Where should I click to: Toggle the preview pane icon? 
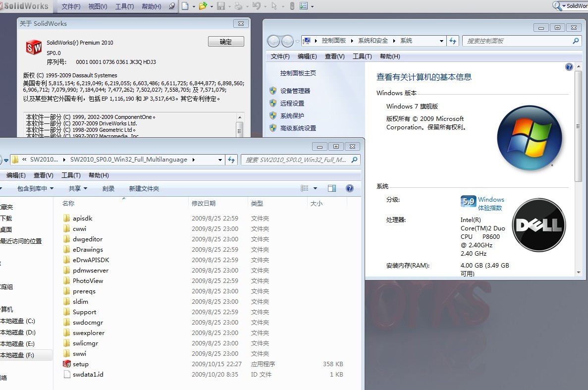point(332,188)
